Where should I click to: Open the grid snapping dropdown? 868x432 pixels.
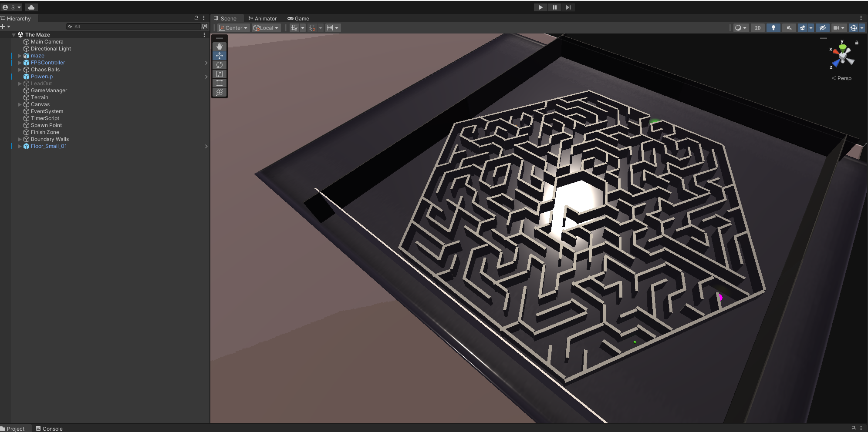(x=321, y=27)
